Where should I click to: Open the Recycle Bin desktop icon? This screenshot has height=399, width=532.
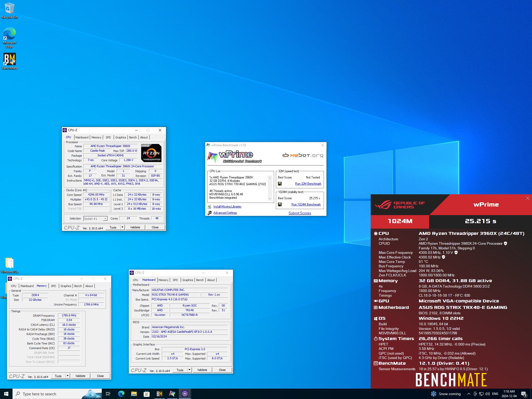[x=9, y=10]
